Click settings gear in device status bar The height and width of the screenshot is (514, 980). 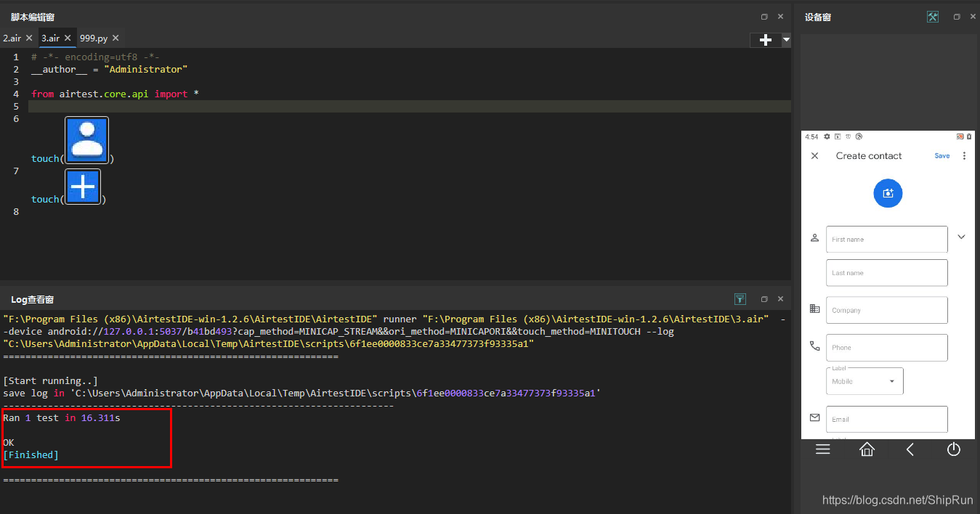pyautogui.click(x=827, y=136)
